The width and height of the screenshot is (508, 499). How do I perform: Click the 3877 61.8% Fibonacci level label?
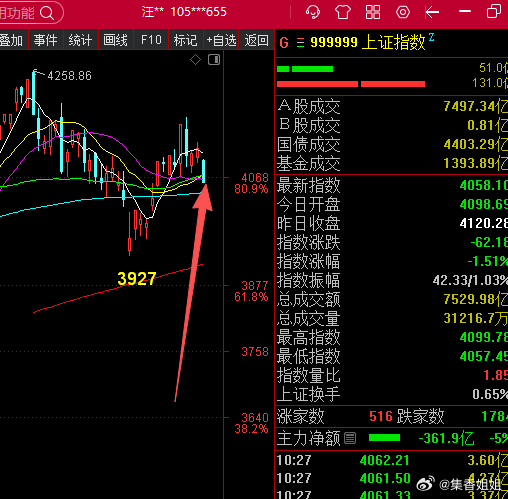pos(252,291)
